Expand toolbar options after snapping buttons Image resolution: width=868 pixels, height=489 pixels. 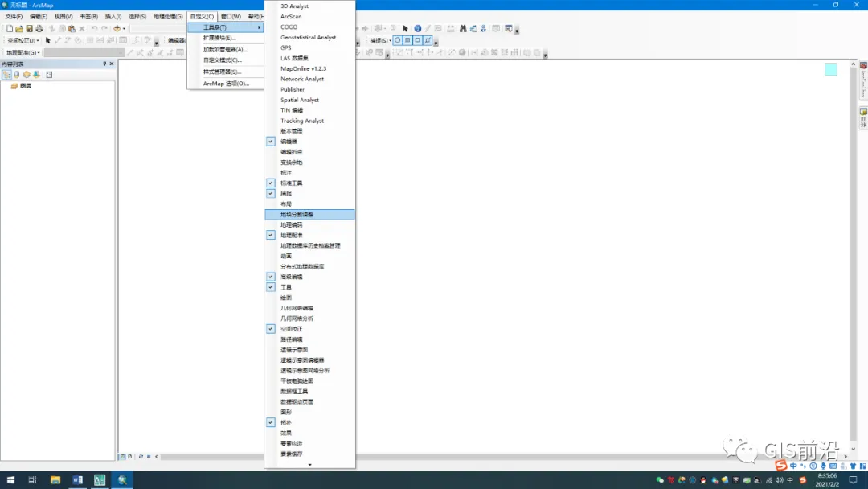click(x=436, y=42)
